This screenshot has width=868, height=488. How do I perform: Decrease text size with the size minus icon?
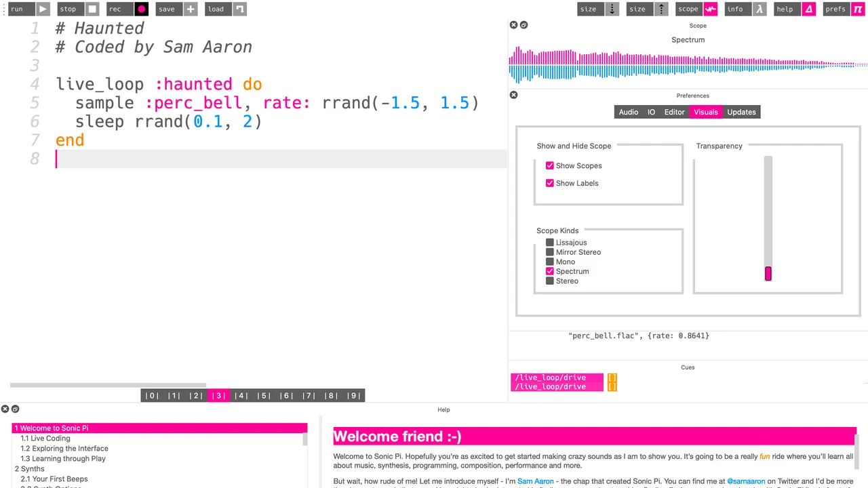tap(612, 9)
